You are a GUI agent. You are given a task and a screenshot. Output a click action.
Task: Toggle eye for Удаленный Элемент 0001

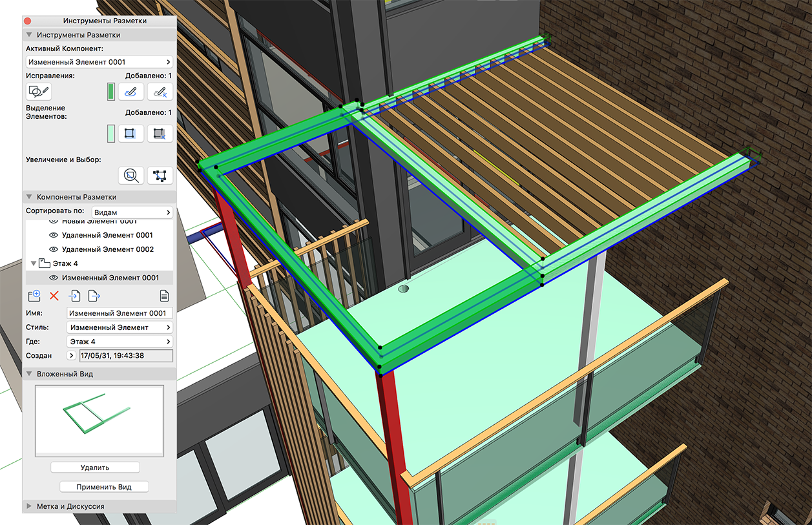click(54, 235)
